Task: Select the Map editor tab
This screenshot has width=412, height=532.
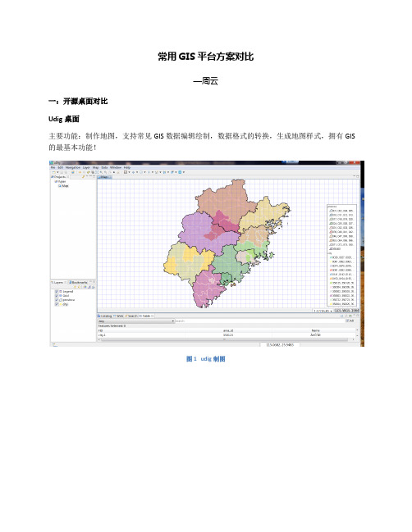Action: point(104,176)
